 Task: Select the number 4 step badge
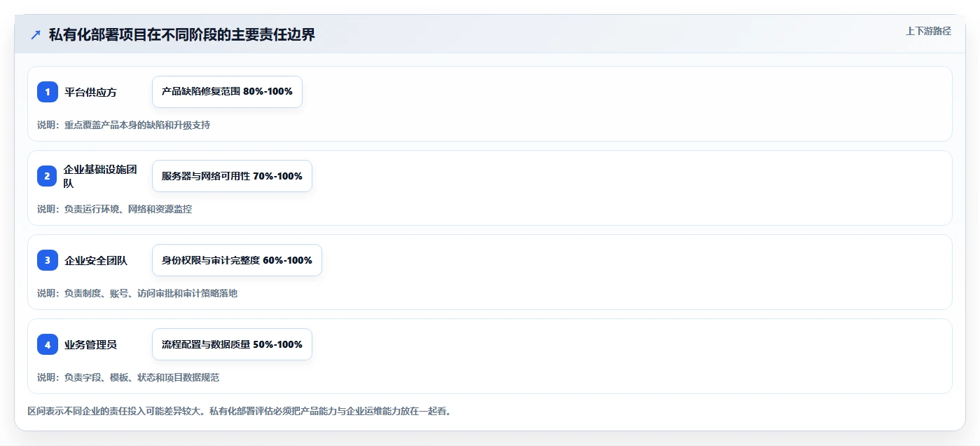(48, 344)
